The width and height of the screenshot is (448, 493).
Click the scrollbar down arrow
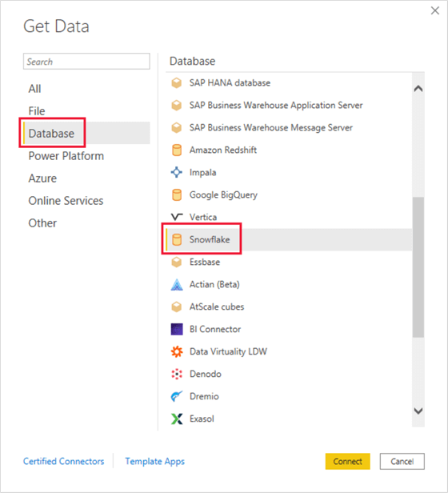418,411
